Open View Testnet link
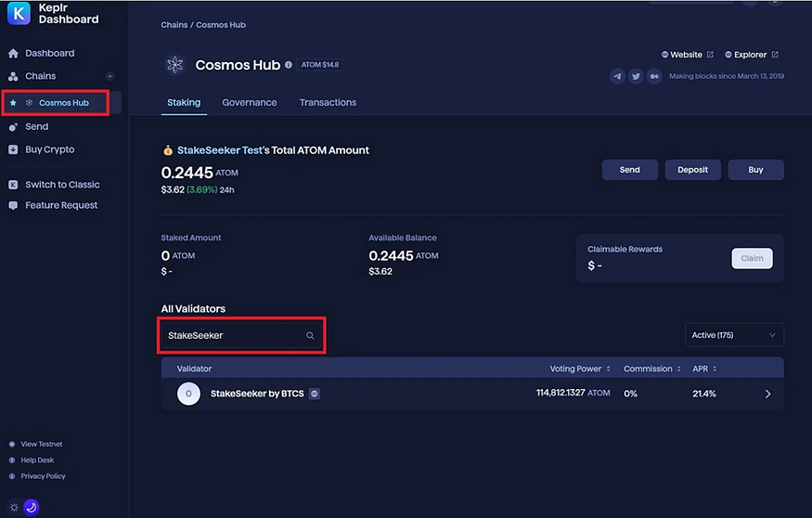This screenshot has height=518, width=812. tap(42, 444)
